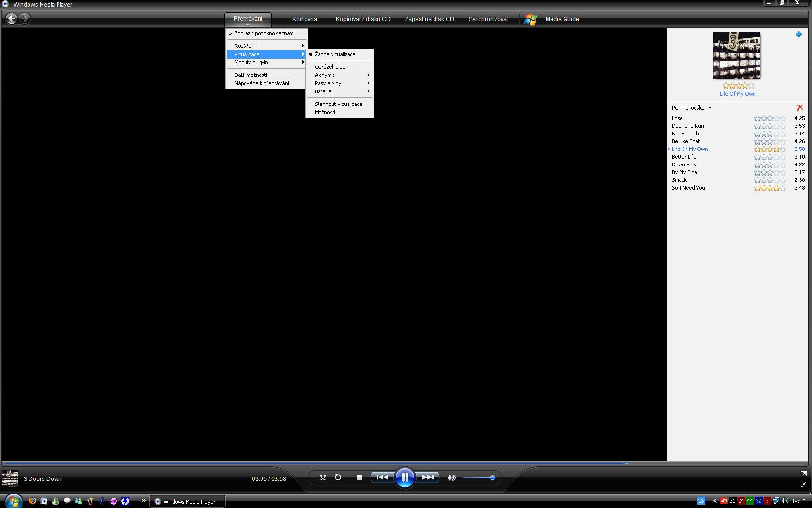Expand the Baterie submenu

pos(340,91)
